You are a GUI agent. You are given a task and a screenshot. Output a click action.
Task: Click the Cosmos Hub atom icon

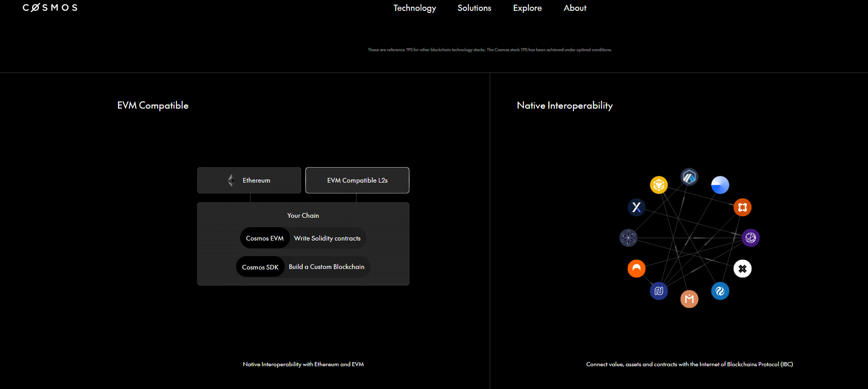click(x=628, y=238)
